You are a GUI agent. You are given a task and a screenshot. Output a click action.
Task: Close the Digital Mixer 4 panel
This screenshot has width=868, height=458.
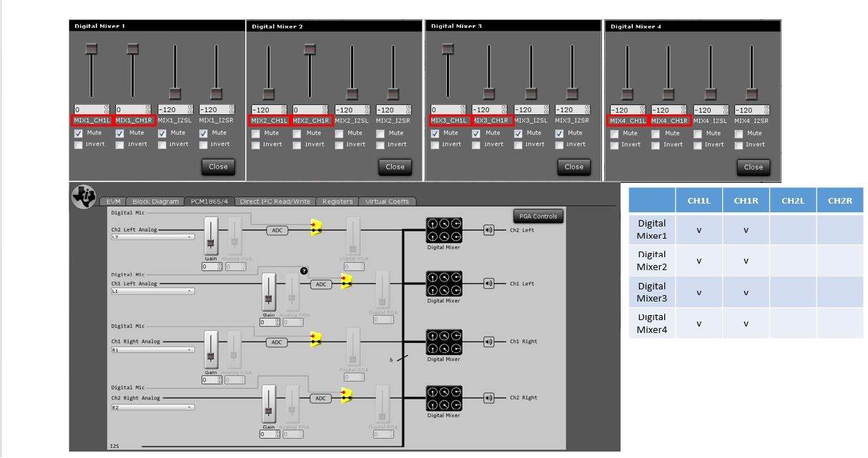coord(754,166)
